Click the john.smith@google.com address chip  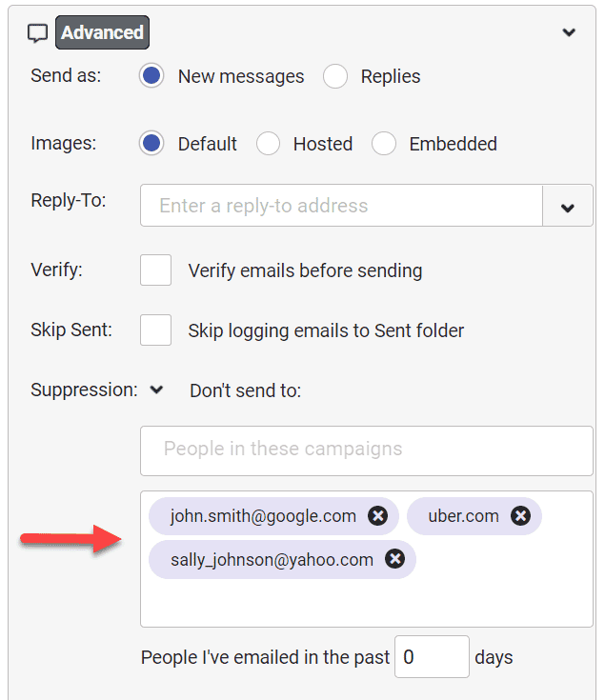point(262,516)
